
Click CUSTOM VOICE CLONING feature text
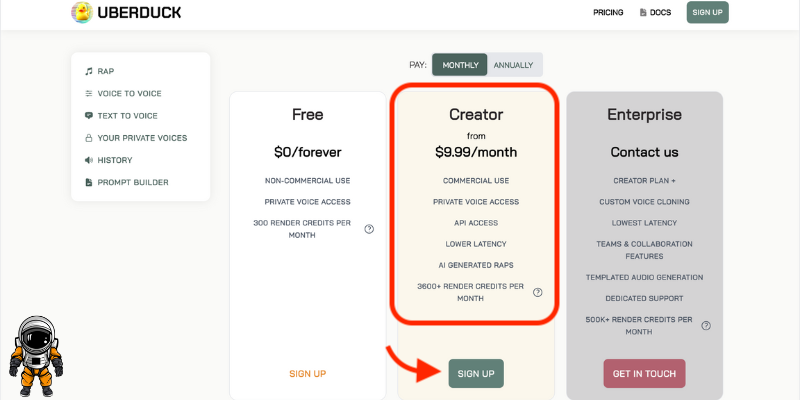click(644, 202)
